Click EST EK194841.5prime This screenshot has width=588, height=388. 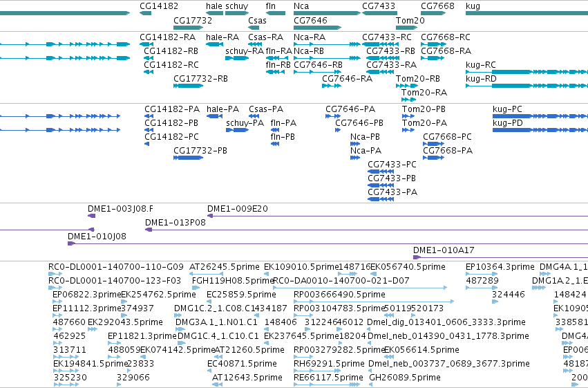[91, 364]
